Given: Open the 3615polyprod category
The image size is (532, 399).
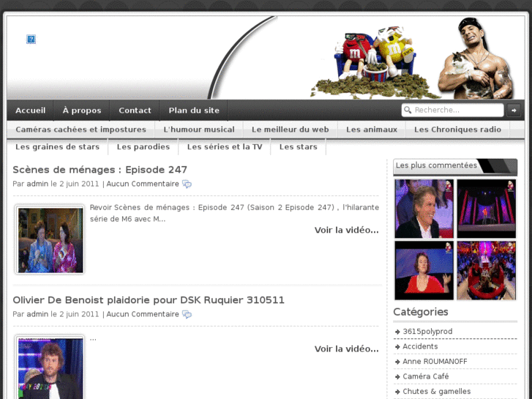Looking at the screenshot, I should pos(427,332).
